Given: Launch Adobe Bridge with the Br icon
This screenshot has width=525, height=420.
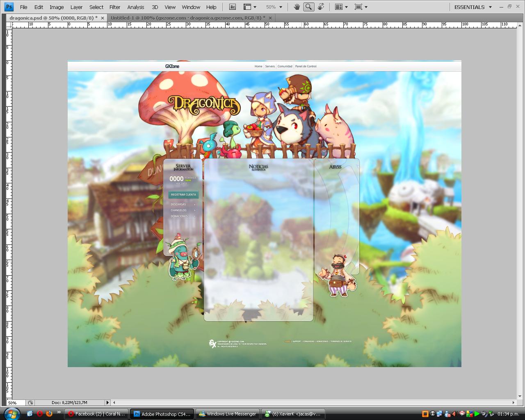Looking at the screenshot, I should [233, 7].
